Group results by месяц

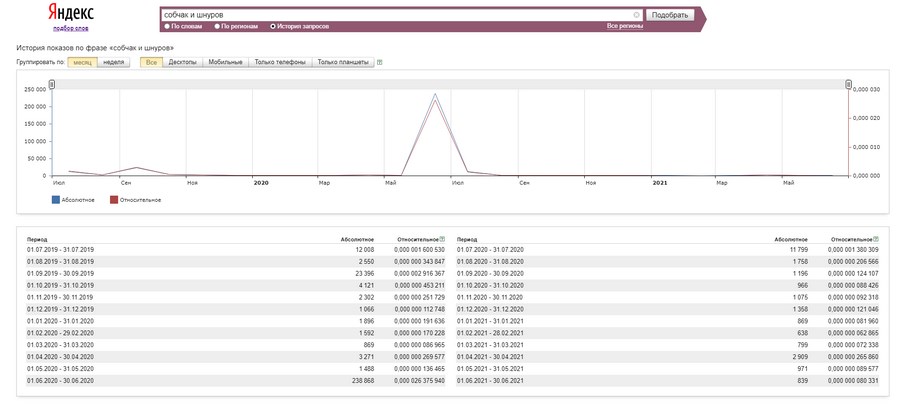[82, 62]
